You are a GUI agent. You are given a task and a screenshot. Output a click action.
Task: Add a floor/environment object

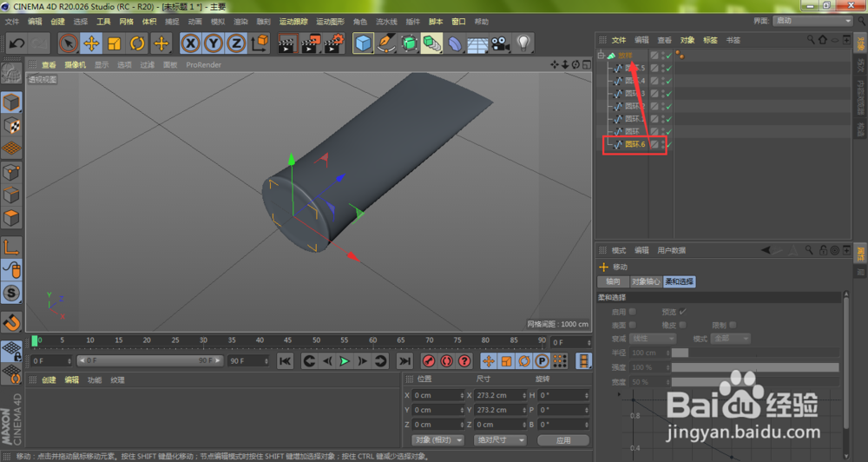click(x=477, y=43)
